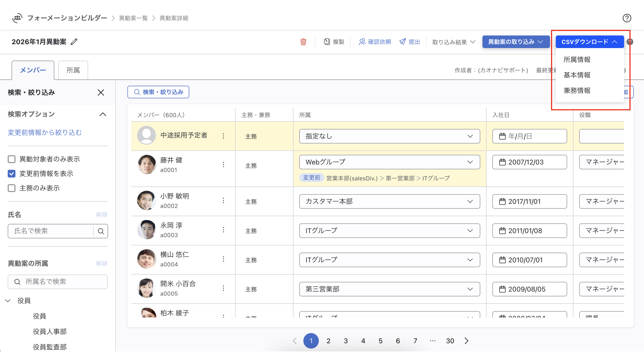
Task: Open 所属 dropdown showing Webグループ
Action: [x=389, y=162]
